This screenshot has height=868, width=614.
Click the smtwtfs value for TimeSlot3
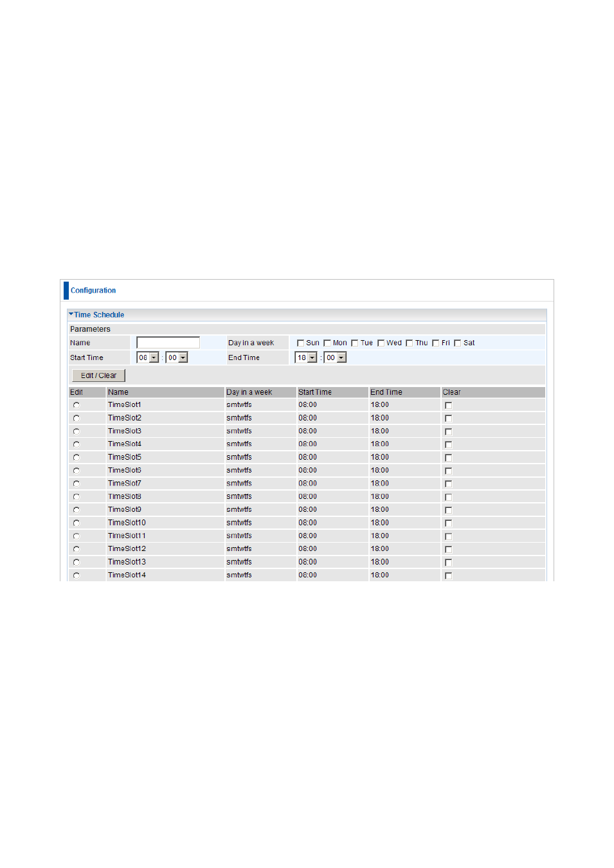[239, 431]
